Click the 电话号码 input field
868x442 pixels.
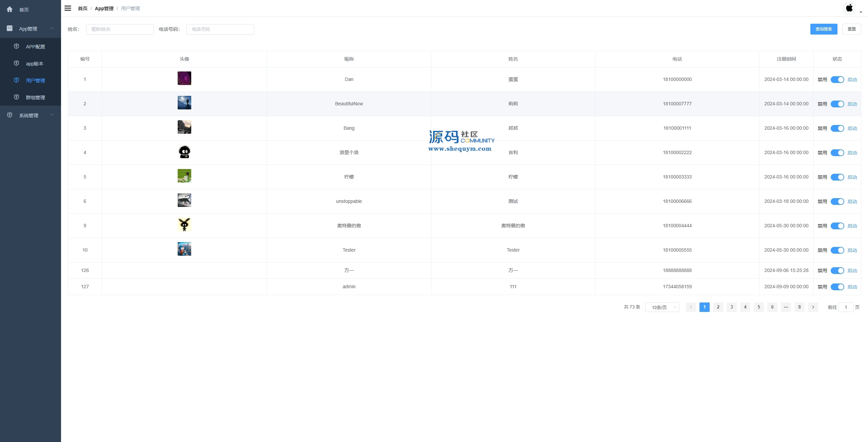click(x=220, y=29)
